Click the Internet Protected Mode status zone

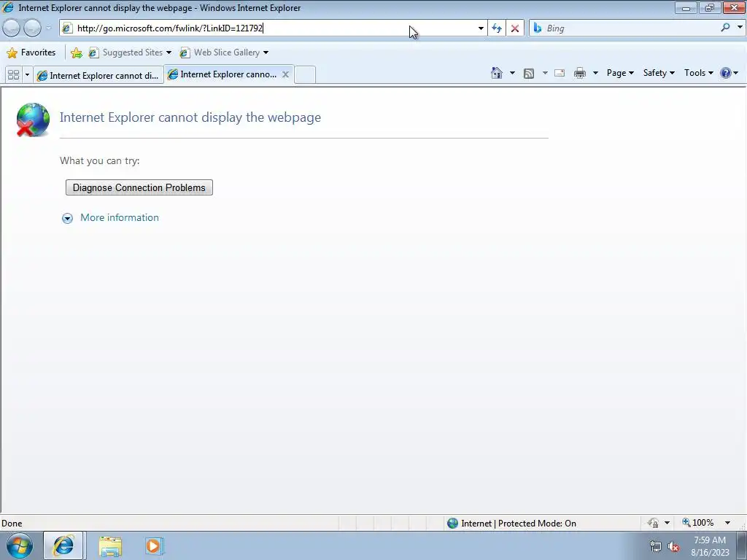click(513, 524)
